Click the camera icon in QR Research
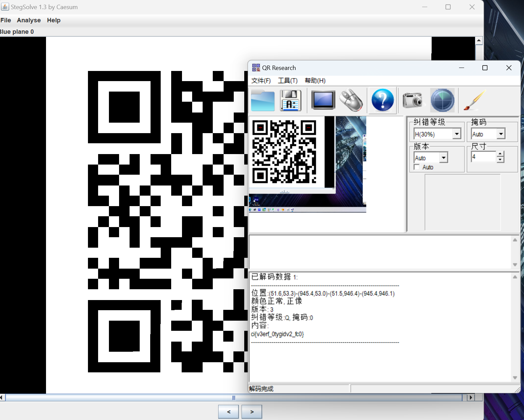 (x=412, y=100)
